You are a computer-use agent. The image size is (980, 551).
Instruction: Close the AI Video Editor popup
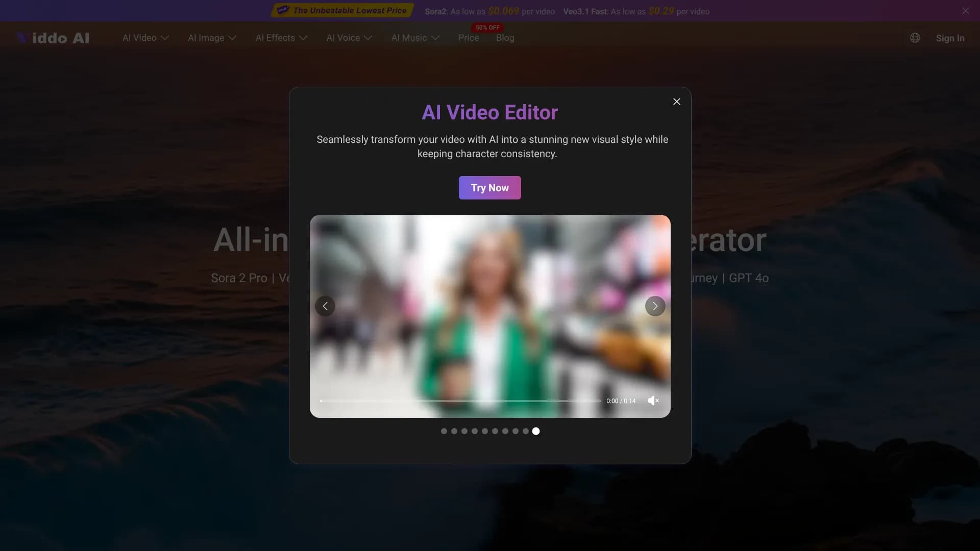676,102
